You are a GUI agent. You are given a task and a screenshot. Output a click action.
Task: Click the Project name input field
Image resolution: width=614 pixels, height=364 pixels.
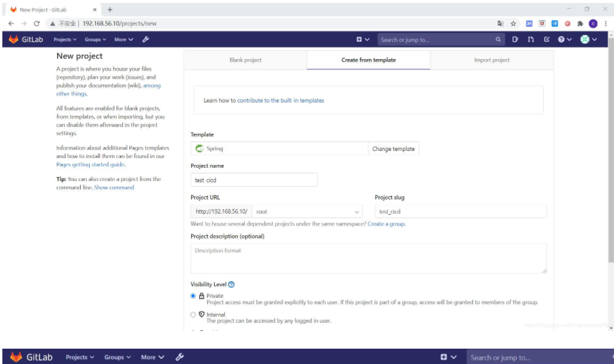[x=254, y=179]
